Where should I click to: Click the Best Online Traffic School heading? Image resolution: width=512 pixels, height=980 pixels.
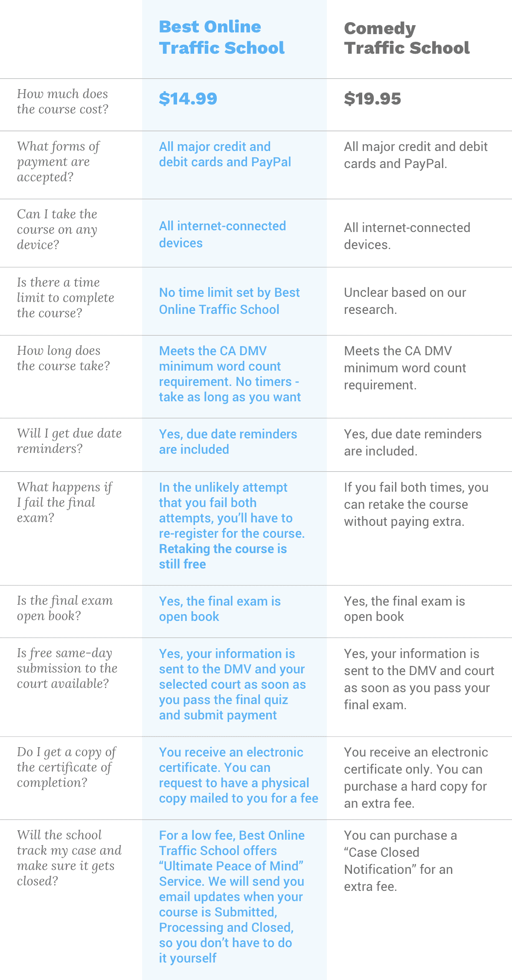pyautogui.click(x=221, y=38)
